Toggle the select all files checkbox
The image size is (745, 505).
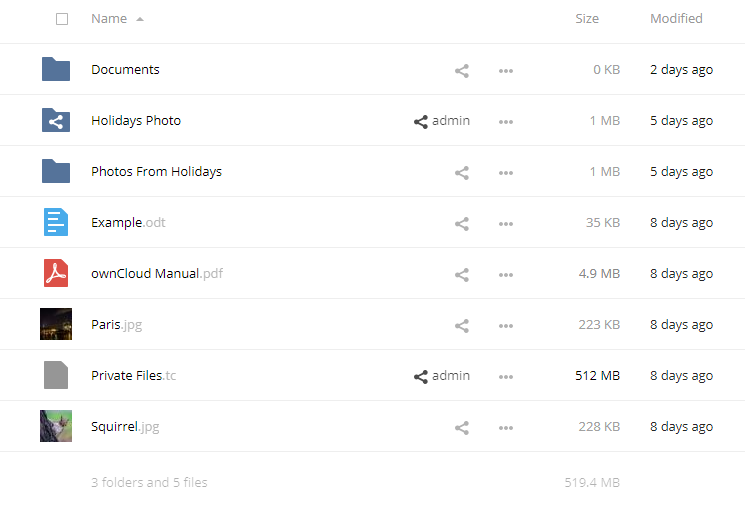click(62, 19)
